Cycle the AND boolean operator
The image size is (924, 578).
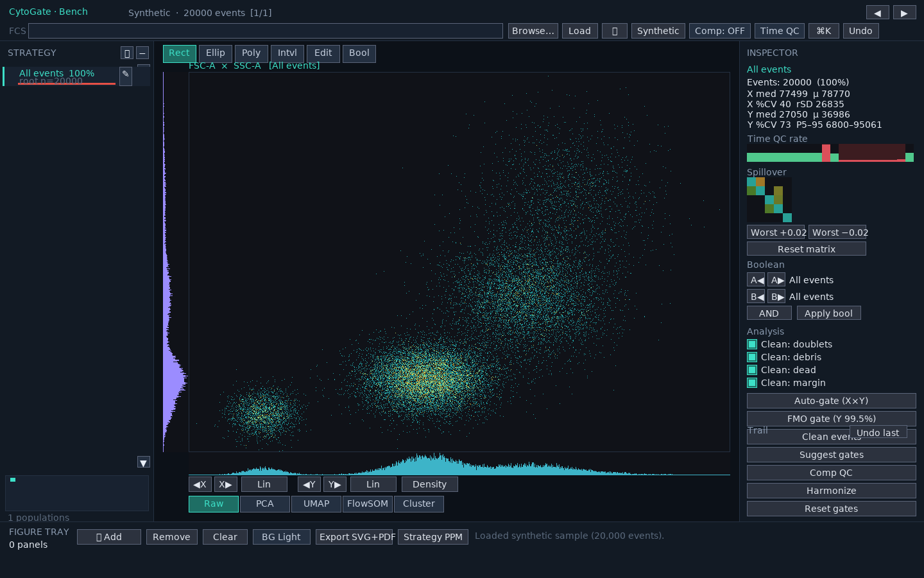coord(769,313)
